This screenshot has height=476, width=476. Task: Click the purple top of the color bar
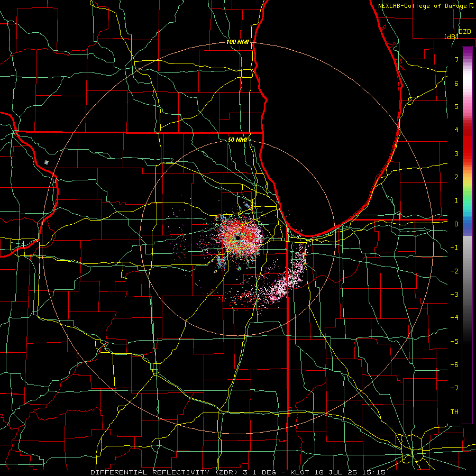click(467, 52)
